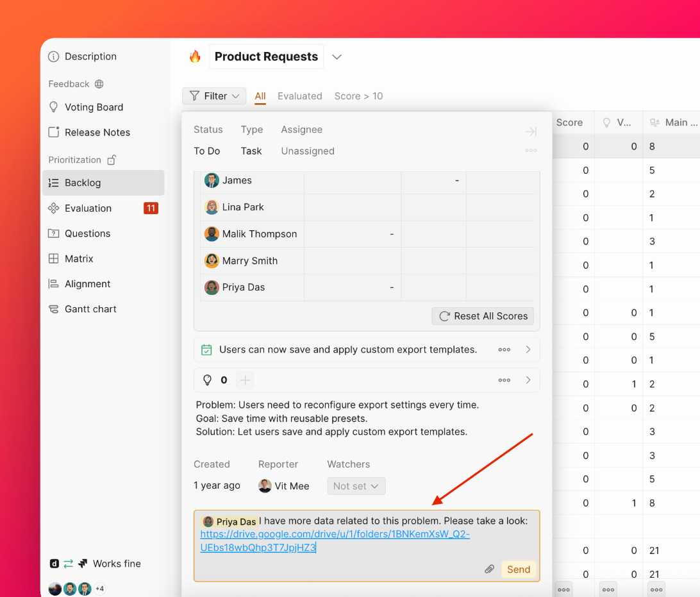Open the Google Drive folder link
The height and width of the screenshot is (597, 700).
point(335,541)
